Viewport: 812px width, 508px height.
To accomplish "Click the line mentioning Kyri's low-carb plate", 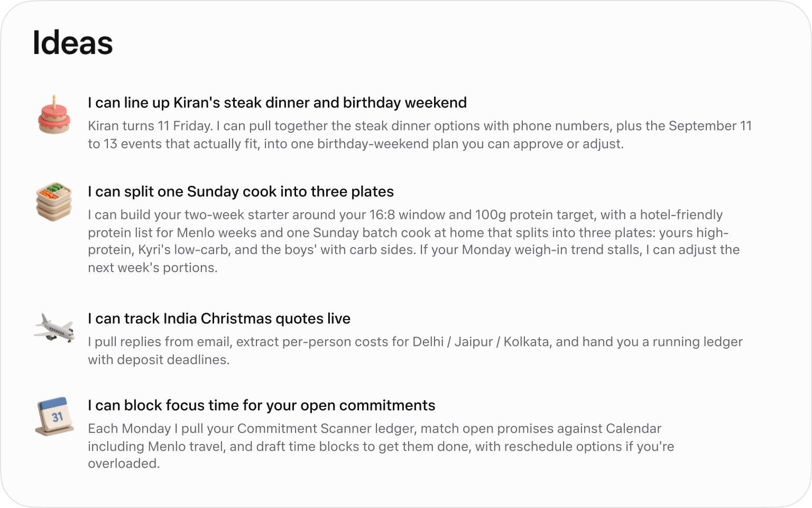I will coord(413,250).
